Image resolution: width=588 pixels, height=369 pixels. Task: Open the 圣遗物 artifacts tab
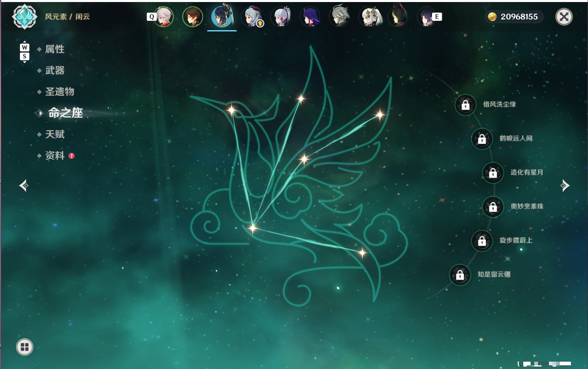[59, 92]
